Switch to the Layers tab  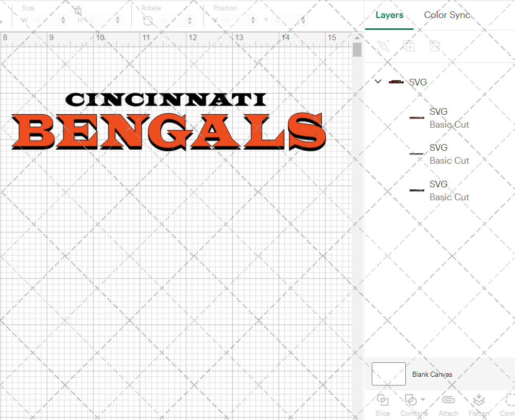(x=389, y=15)
